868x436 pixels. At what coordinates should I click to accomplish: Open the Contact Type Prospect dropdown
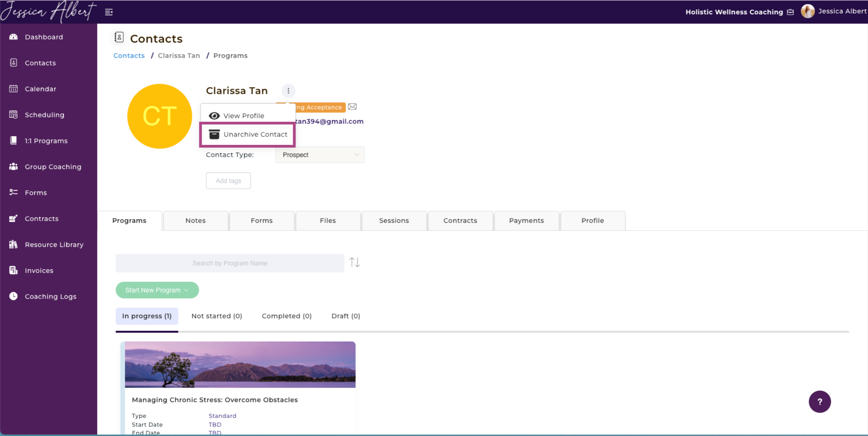tap(320, 155)
